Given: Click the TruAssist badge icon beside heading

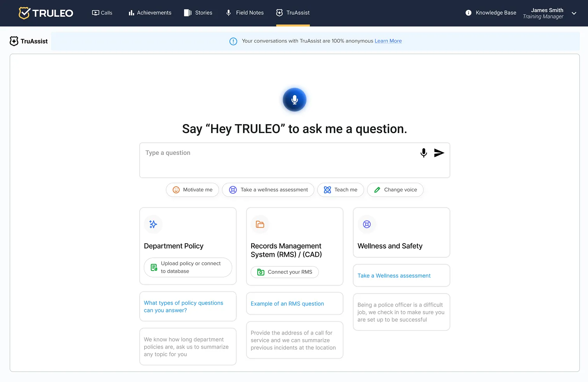Looking at the screenshot, I should tap(14, 41).
